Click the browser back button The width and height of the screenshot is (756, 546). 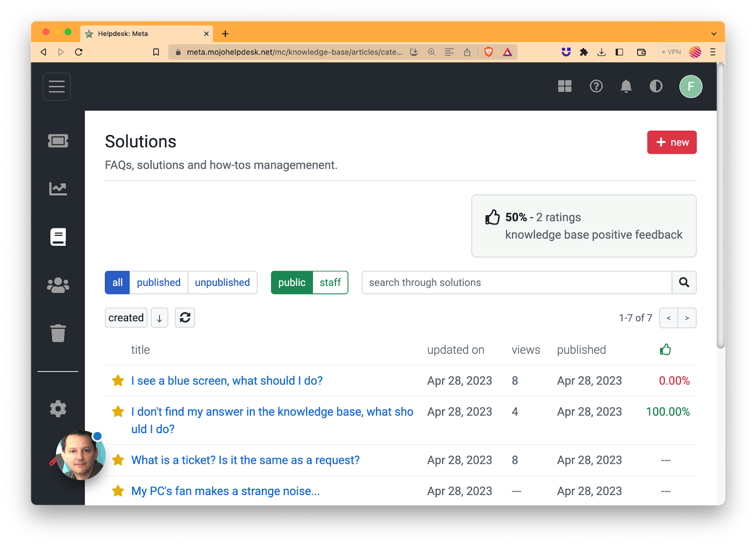point(43,52)
